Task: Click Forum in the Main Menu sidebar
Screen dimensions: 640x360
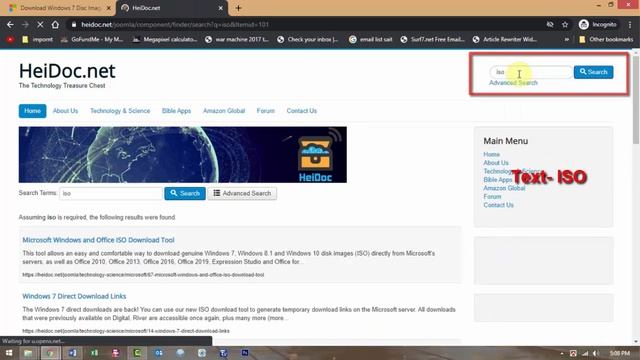Action: (492, 197)
